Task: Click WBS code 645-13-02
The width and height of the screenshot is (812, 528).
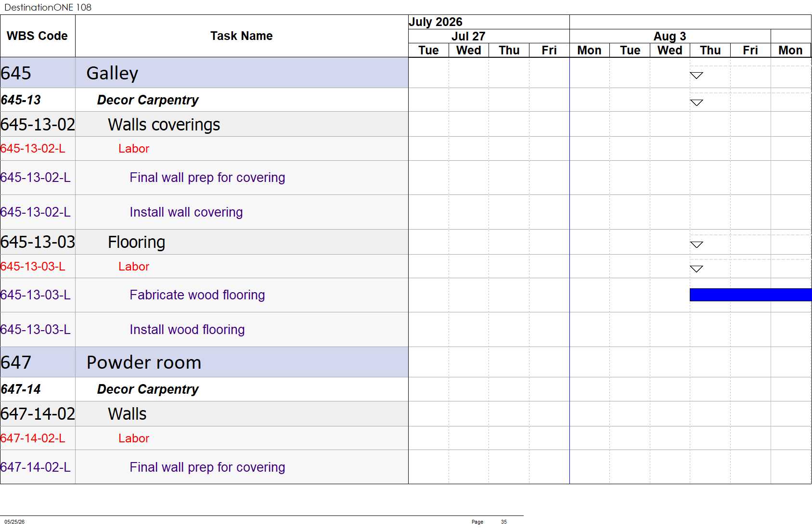Action: pyautogui.click(x=38, y=125)
